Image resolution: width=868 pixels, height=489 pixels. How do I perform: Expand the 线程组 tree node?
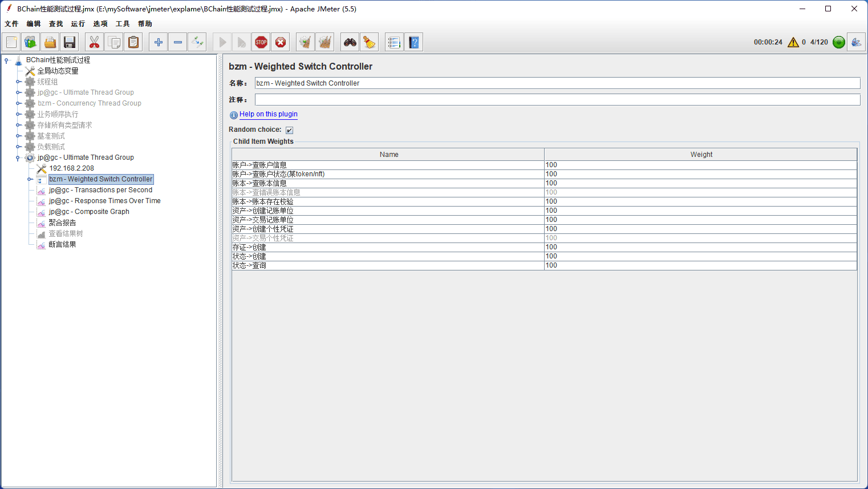tap(18, 82)
